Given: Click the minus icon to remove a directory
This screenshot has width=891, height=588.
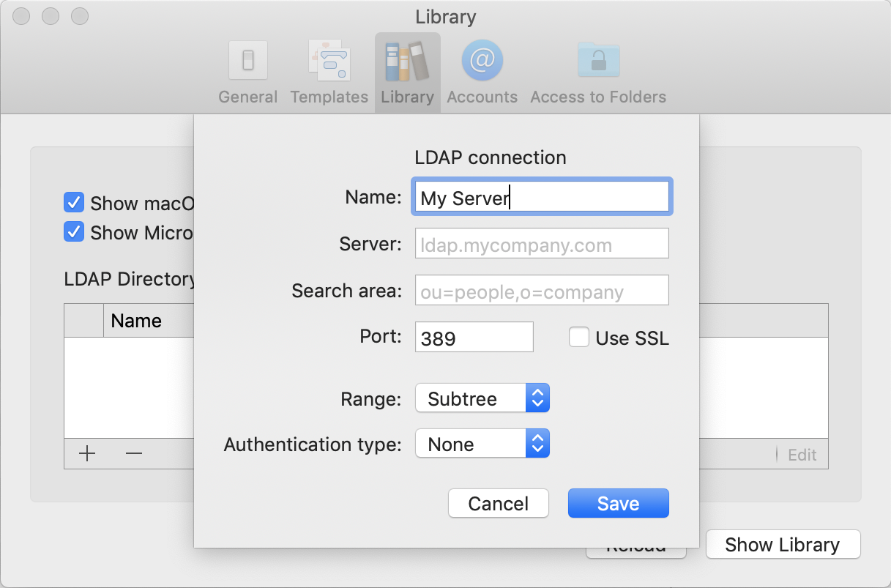Looking at the screenshot, I should (133, 453).
